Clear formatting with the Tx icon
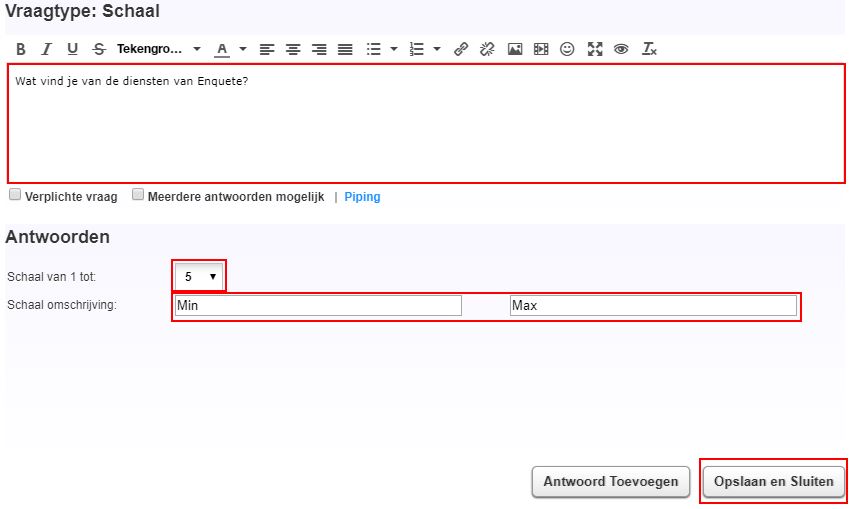 [x=649, y=49]
